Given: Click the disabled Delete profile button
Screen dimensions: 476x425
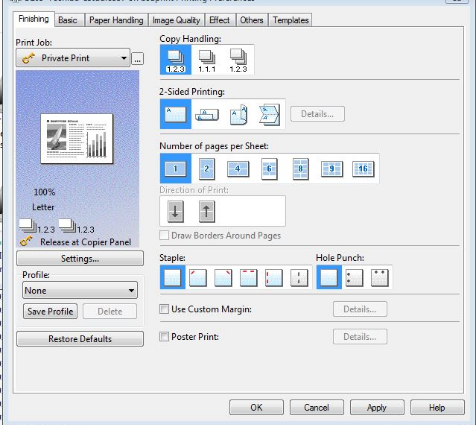Looking at the screenshot, I should pos(110,311).
